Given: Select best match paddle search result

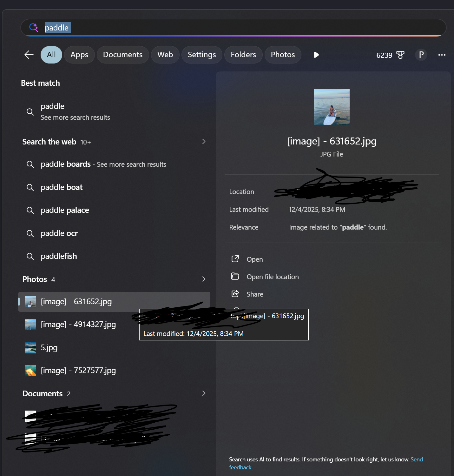Looking at the screenshot, I should 114,111.
